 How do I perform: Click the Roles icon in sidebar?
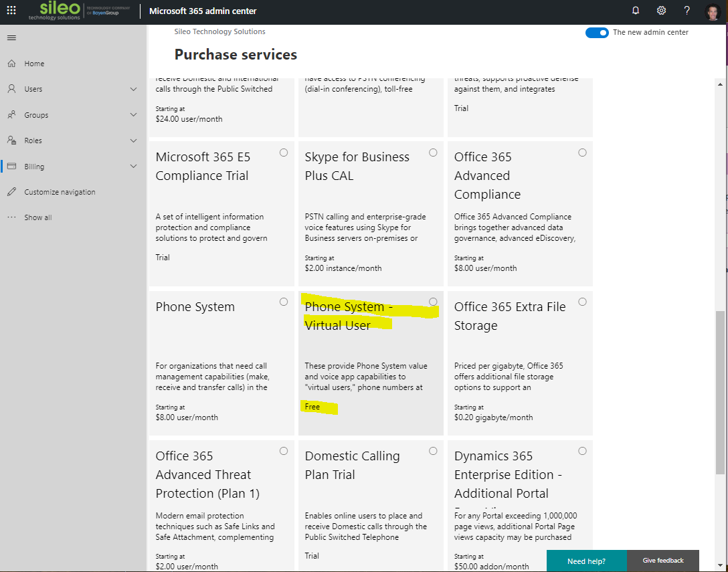point(11,140)
